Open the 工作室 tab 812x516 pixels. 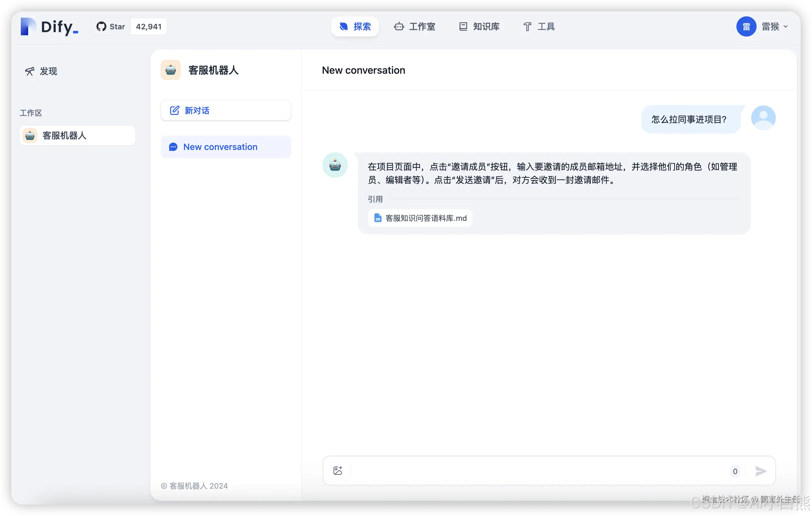(415, 27)
